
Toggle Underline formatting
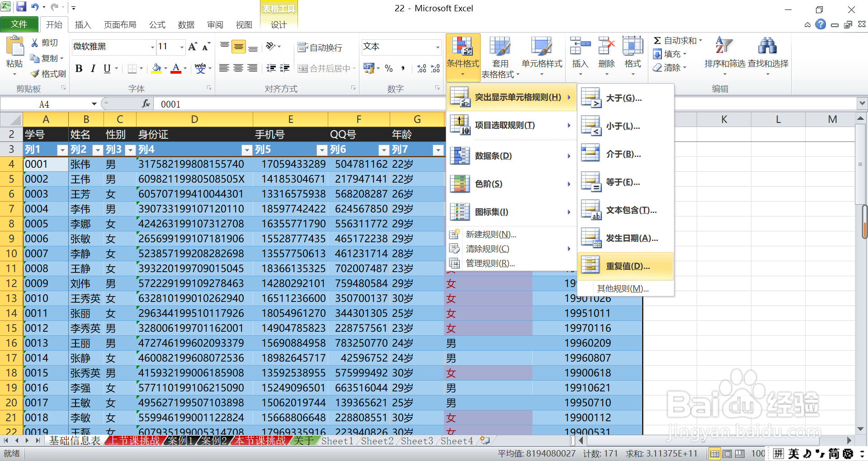pyautogui.click(x=107, y=68)
